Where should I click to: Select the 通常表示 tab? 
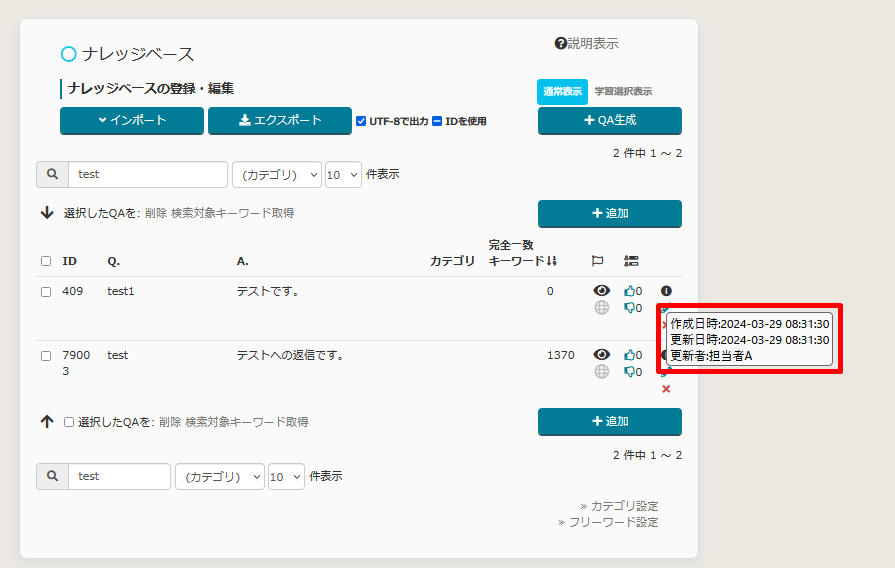[x=562, y=91]
